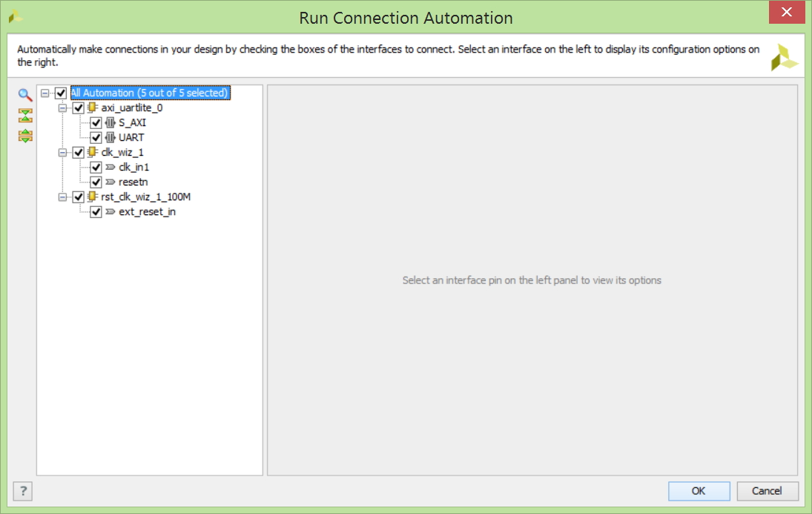The image size is (812, 514).
Task: Deselect the resetn checkbox
Action: tap(96, 182)
